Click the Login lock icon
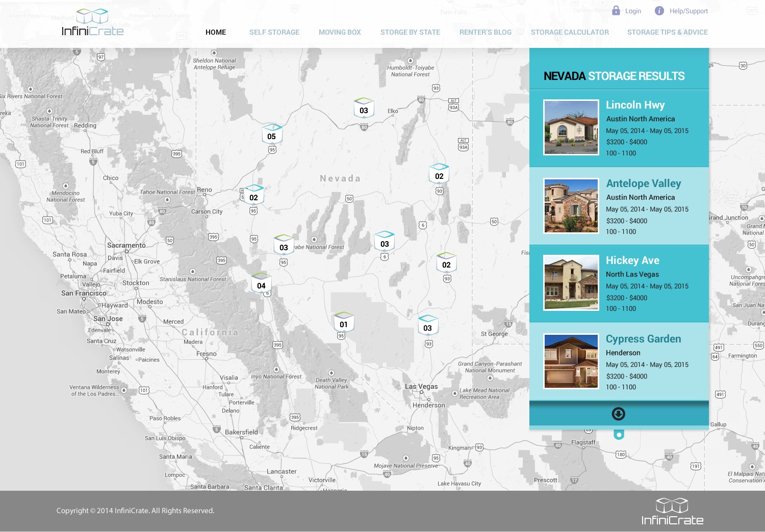This screenshot has width=765, height=532. (x=616, y=11)
